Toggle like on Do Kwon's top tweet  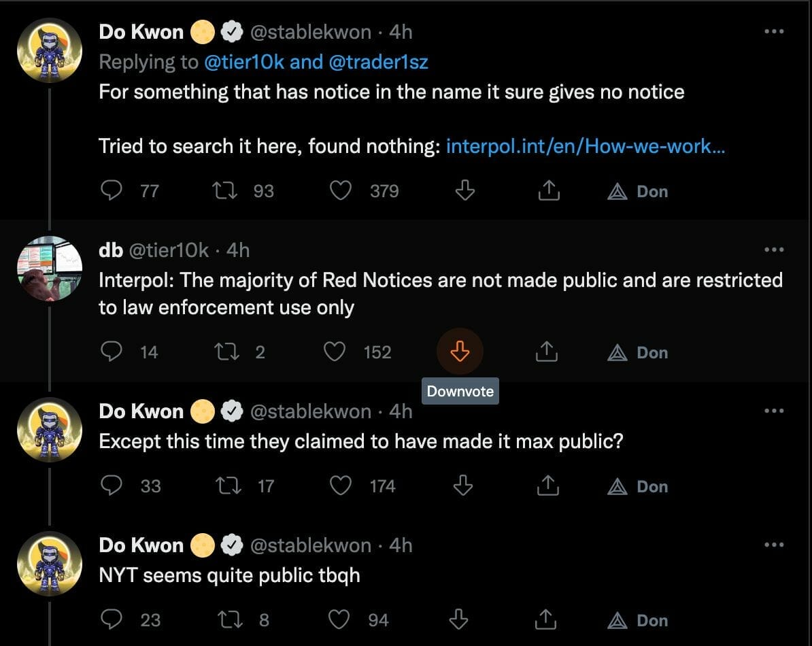(341, 190)
